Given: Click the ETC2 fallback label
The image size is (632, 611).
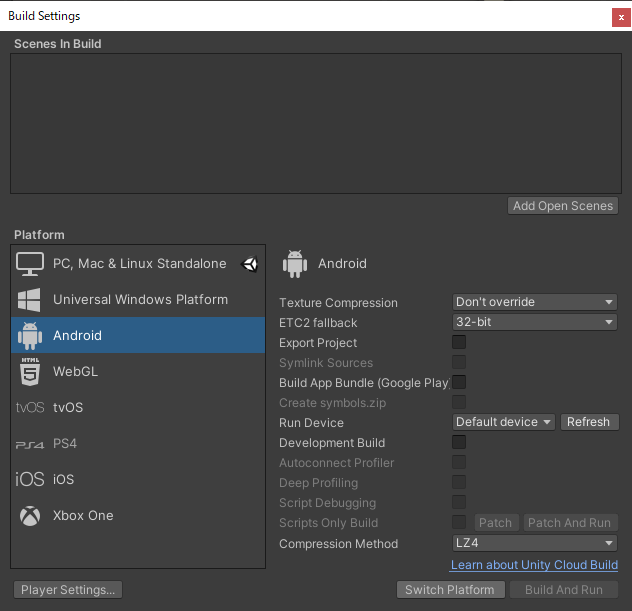Looking at the screenshot, I should [318, 323].
